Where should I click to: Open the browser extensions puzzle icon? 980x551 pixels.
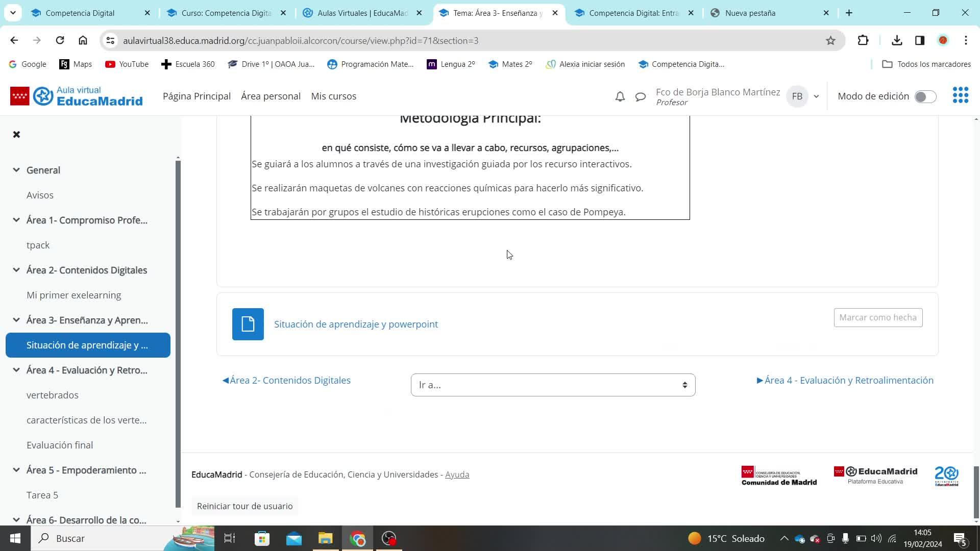[863, 41]
